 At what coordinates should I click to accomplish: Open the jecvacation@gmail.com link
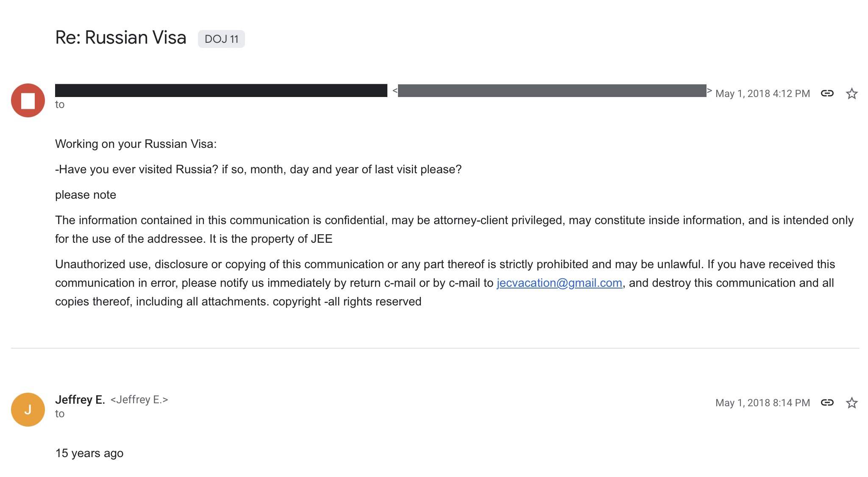tap(559, 283)
